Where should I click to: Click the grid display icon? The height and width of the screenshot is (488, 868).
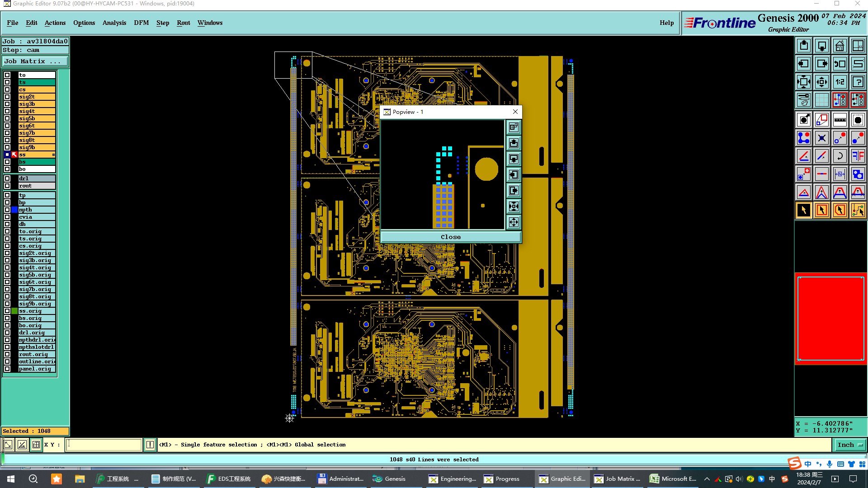821,100
